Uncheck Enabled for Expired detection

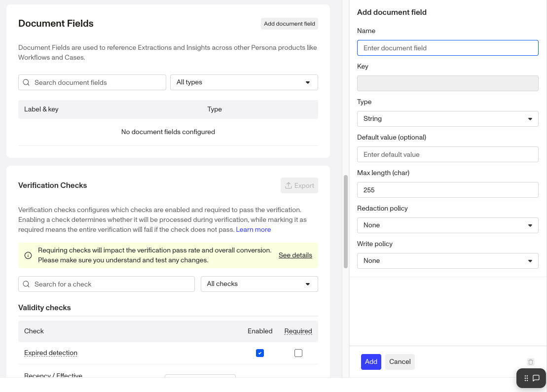pos(260,353)
